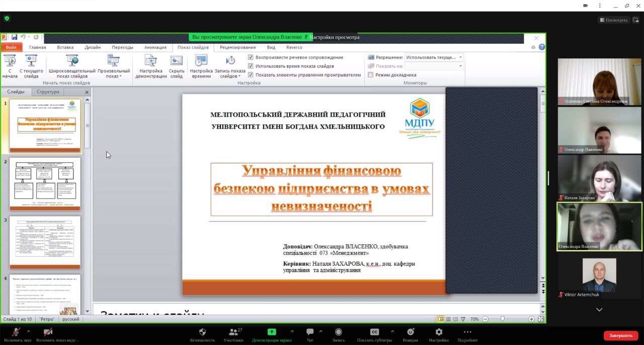Image resolution: width=644 pixels, height=345 pixels.
Task: Select slide 2 thumbnail in slide pane
Action: [x=45, y=184]
